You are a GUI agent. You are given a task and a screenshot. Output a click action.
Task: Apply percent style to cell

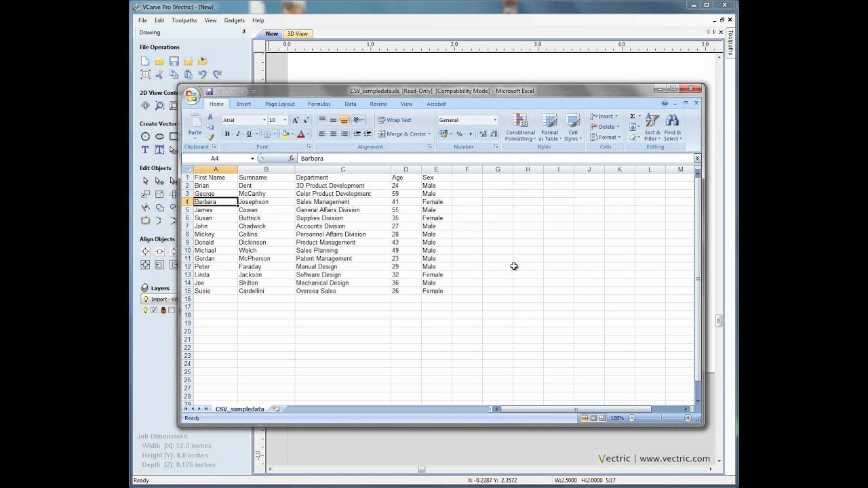pyautogui.click(x=459, y=134)
